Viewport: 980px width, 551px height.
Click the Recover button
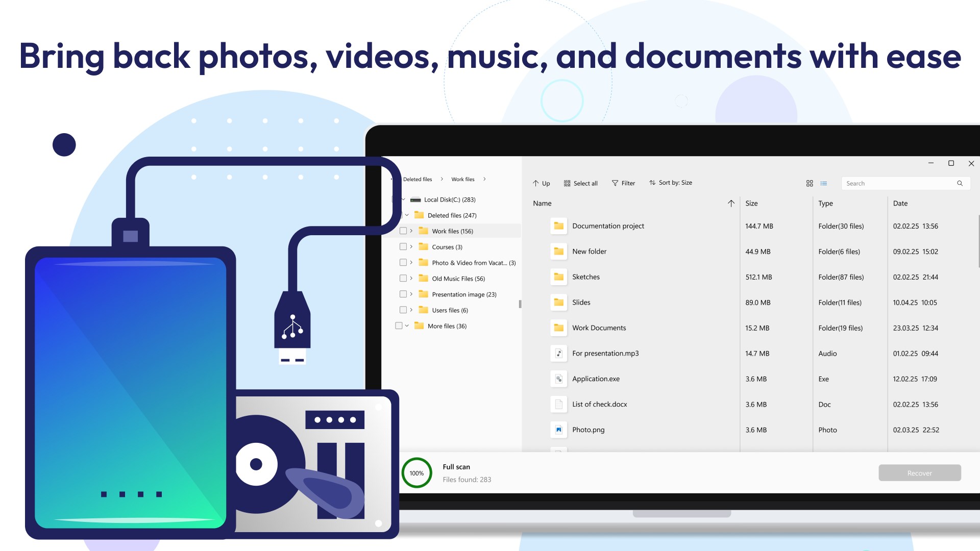(x=919, y=473)
